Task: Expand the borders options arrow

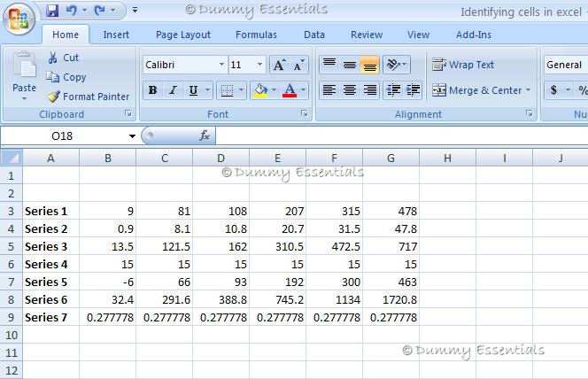Action: (x=241, y=90)
